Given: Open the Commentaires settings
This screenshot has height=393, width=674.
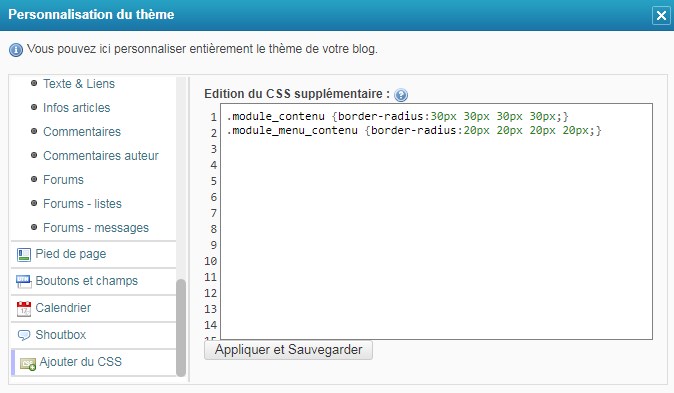Looking at the screenshot, I should (x=82, y=132).
